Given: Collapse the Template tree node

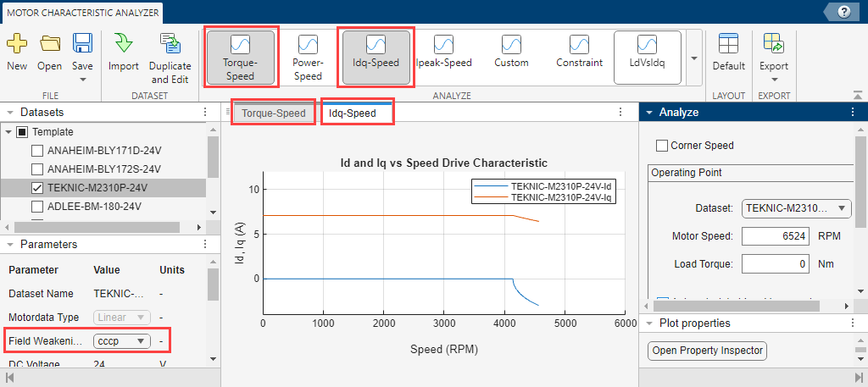Looking at the screenshot, I should coord(9,132).
